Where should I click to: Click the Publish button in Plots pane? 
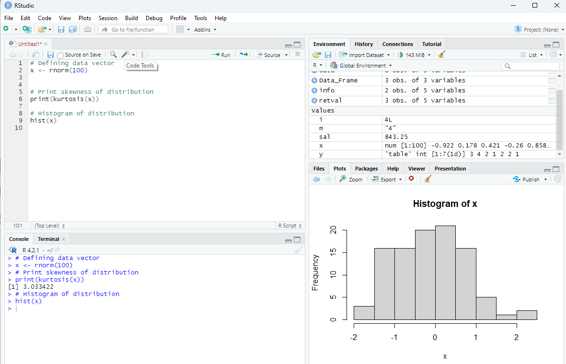point(530,179)
